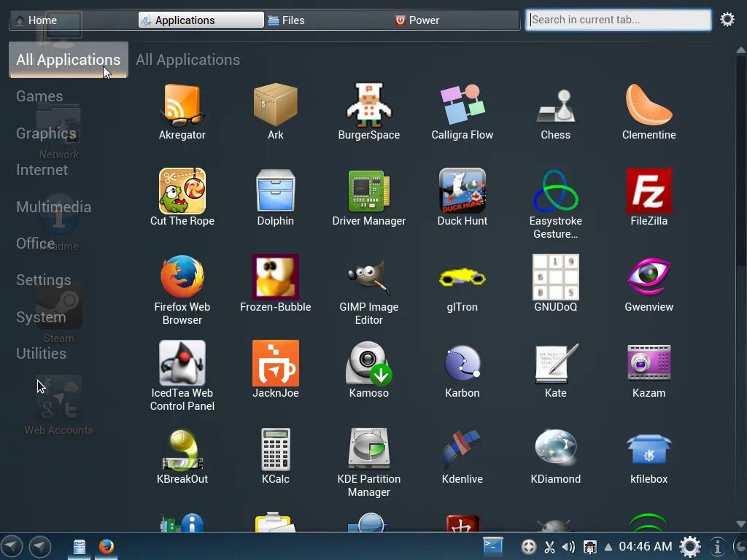The height and width of the screenshot is (560, 747).
Task: Launch the Ark archive tool
Action: pyautogui.click(x=275, y=112)
